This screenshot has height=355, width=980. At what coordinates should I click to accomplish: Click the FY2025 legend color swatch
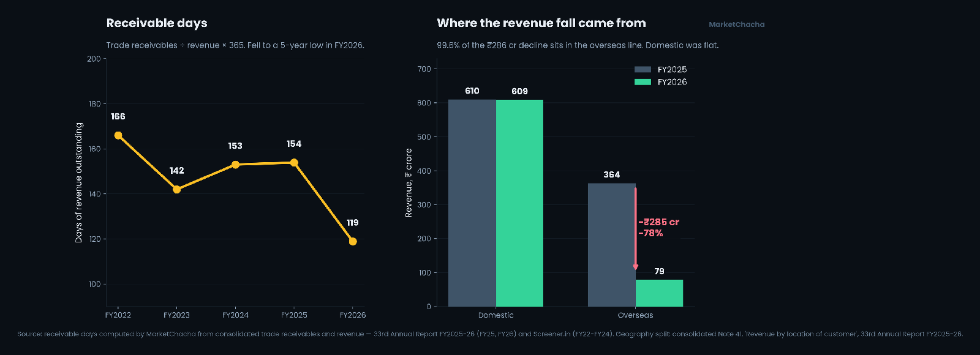[x=643, y=70]
